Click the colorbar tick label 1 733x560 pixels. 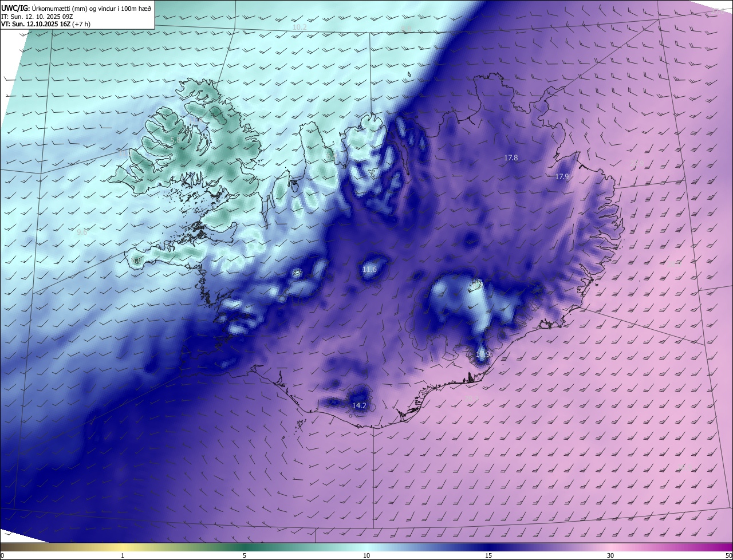point(123,555)
